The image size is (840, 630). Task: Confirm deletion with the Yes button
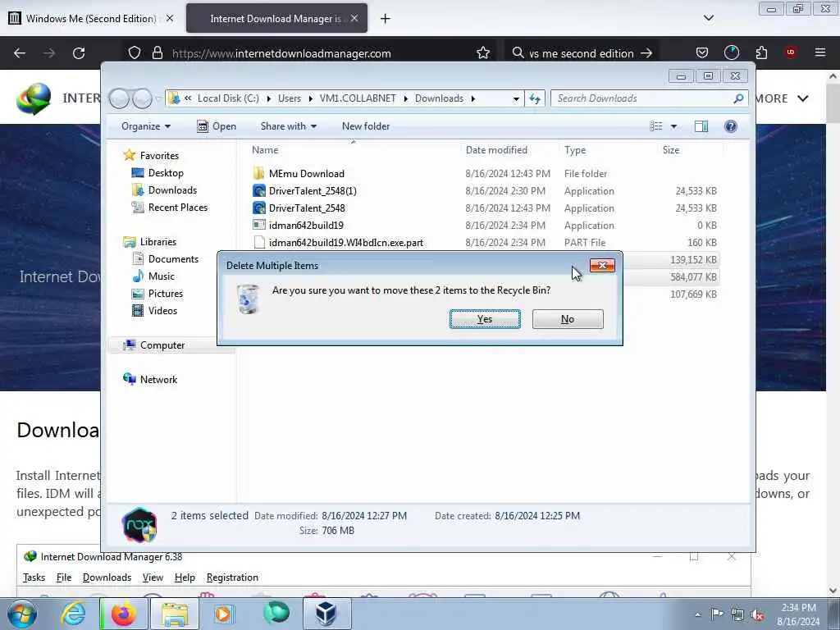[x=485, y=319]
